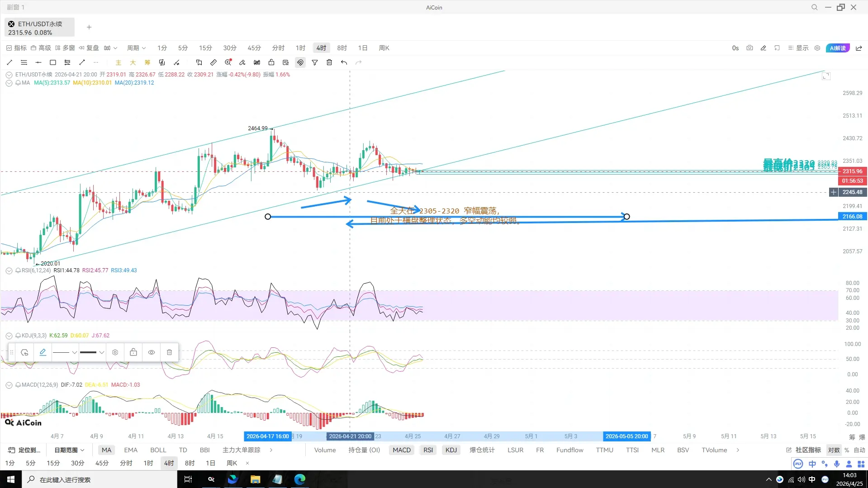Change line color with floating toolbar pencil

click(x=43, y=352)
